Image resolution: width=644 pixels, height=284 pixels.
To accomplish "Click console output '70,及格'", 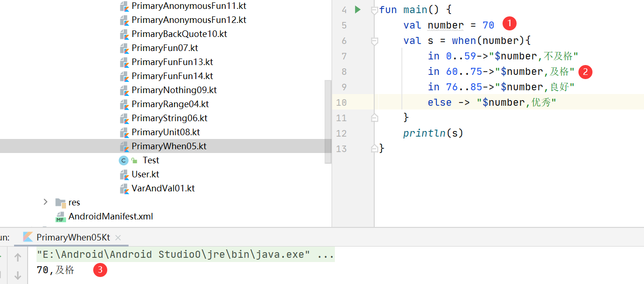I will click(55, 270).
